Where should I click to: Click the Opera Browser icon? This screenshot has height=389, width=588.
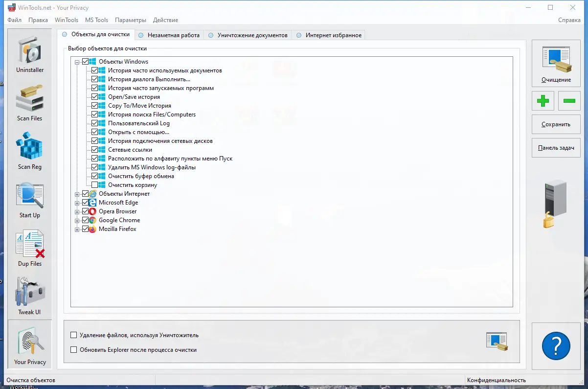click(x=92, y=211)
